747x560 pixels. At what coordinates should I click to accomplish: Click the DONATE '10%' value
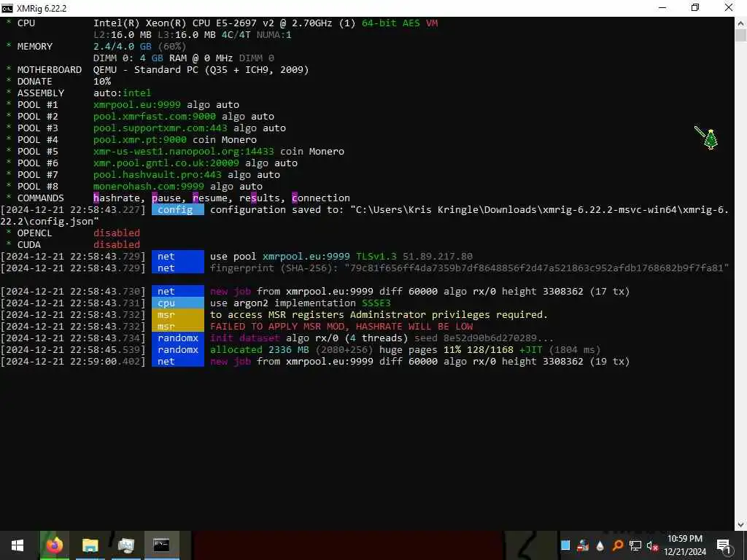pos(102,82)
